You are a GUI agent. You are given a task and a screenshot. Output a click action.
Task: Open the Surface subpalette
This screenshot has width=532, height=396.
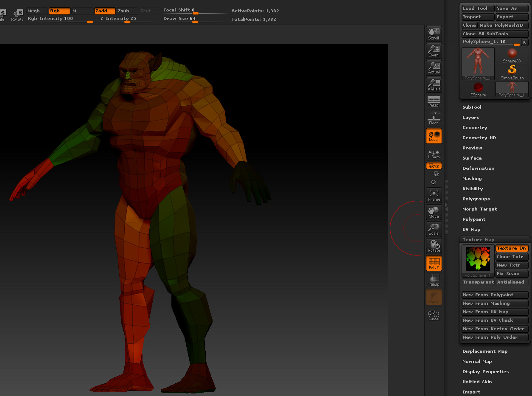pos(472,158)
